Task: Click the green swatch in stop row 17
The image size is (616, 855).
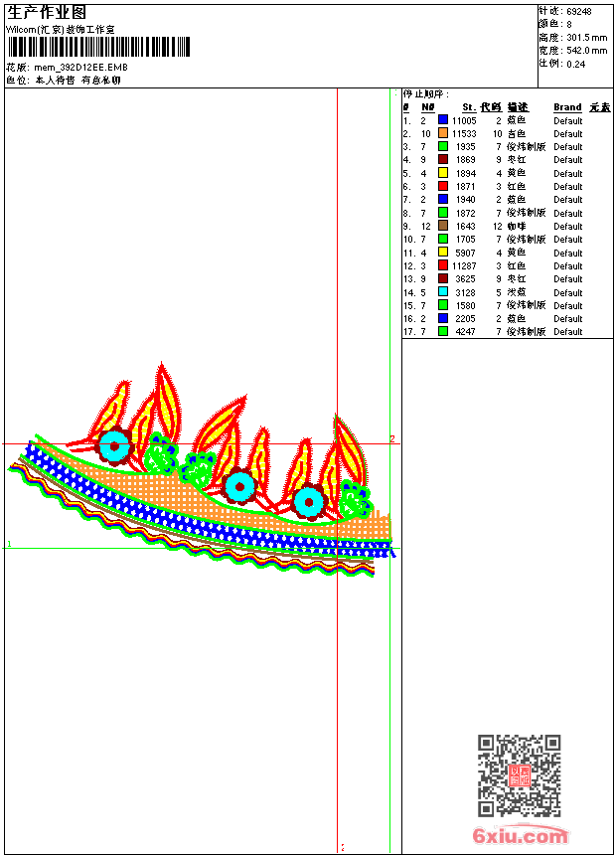Action: click(x=443, y=331)
